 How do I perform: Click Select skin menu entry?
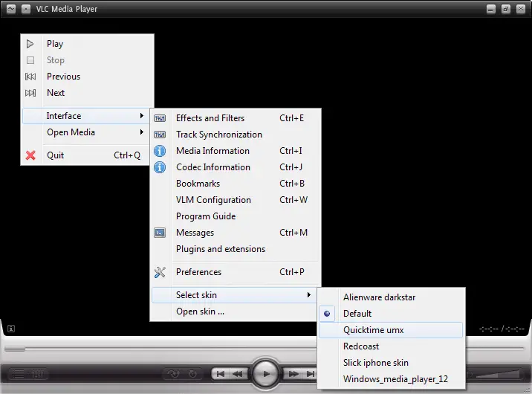[x=234, y=295]
